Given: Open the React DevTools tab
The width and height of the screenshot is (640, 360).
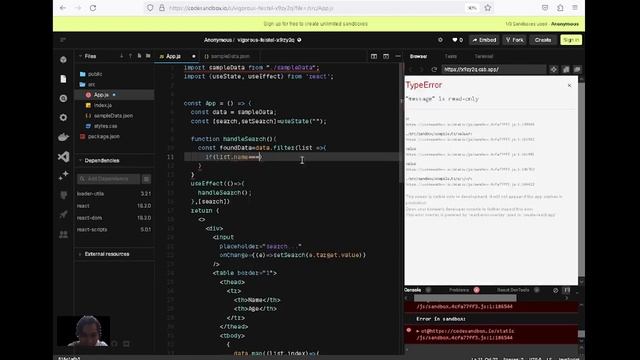Looking at the screenshot, I should tap(513, 290).
